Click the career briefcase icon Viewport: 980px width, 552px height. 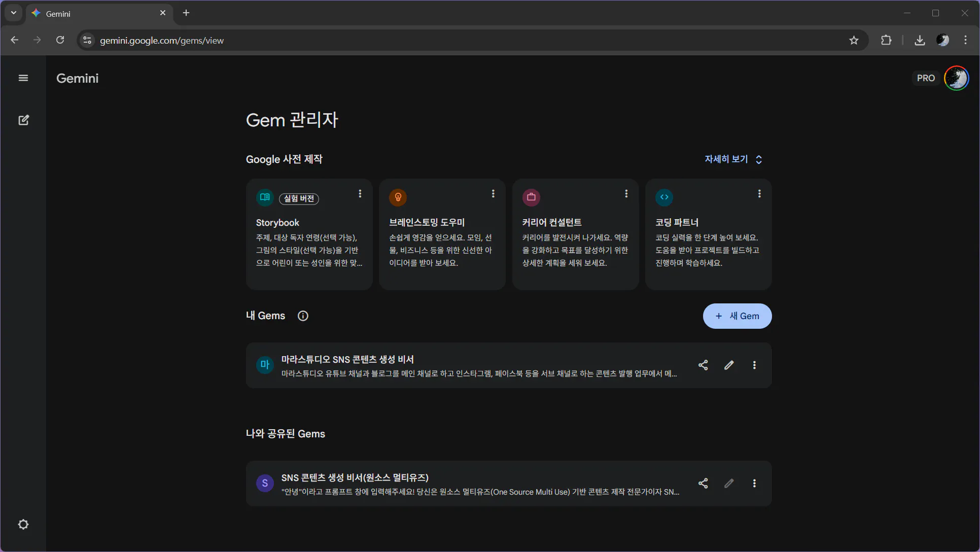531,197
